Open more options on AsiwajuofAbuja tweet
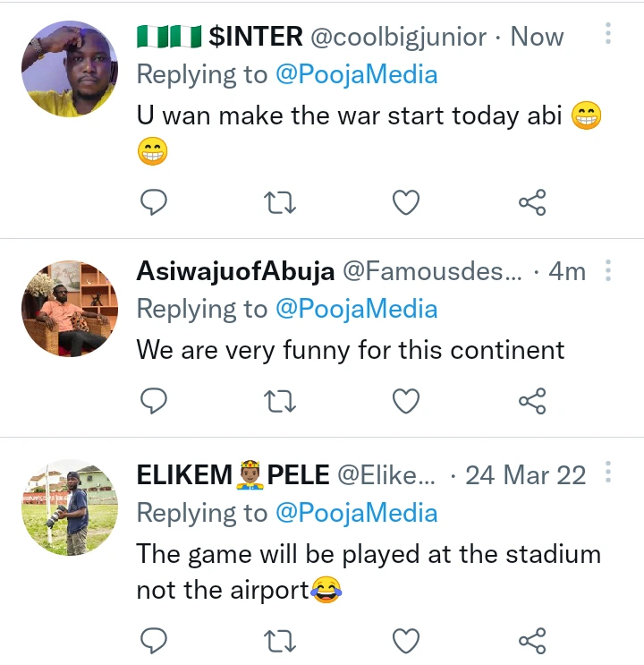The height and width of the screenshot is (665, 644). 608,269
